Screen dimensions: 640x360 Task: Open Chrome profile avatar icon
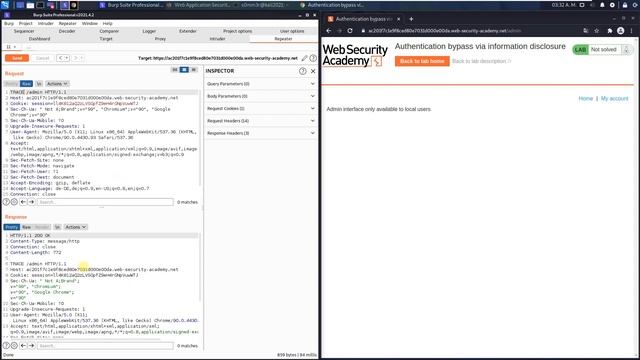tap(620, 31)
